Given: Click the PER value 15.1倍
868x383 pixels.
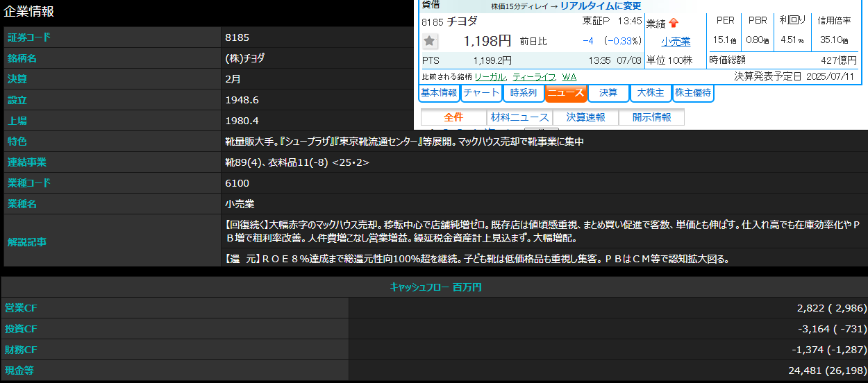Looking at the screenshot, I should point(724,40).
